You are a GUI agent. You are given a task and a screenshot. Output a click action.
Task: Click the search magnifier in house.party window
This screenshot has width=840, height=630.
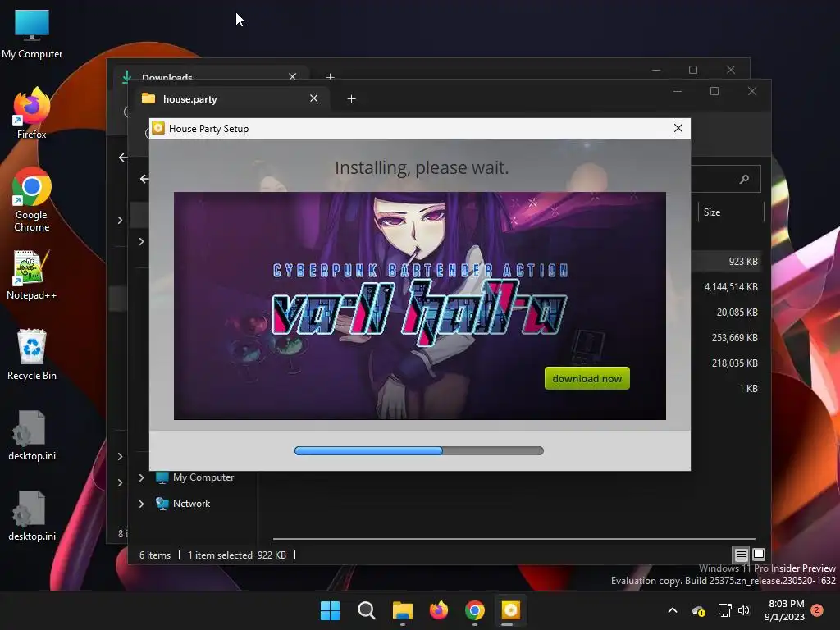pyautogui.click(x=744, y=179)
